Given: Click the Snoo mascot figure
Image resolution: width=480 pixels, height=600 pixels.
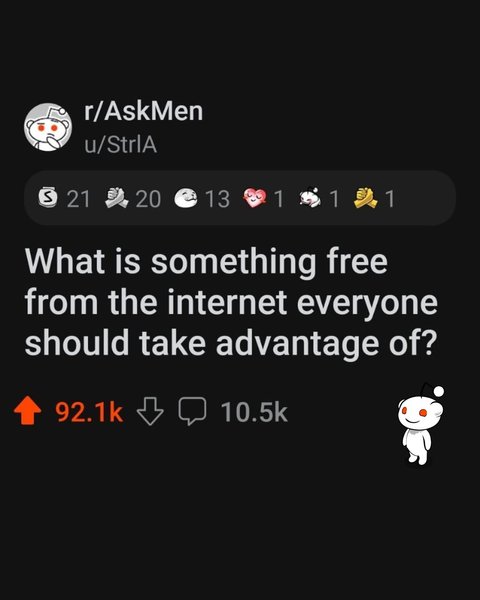Looking at the screenshot, I should [x=420, y=424].
